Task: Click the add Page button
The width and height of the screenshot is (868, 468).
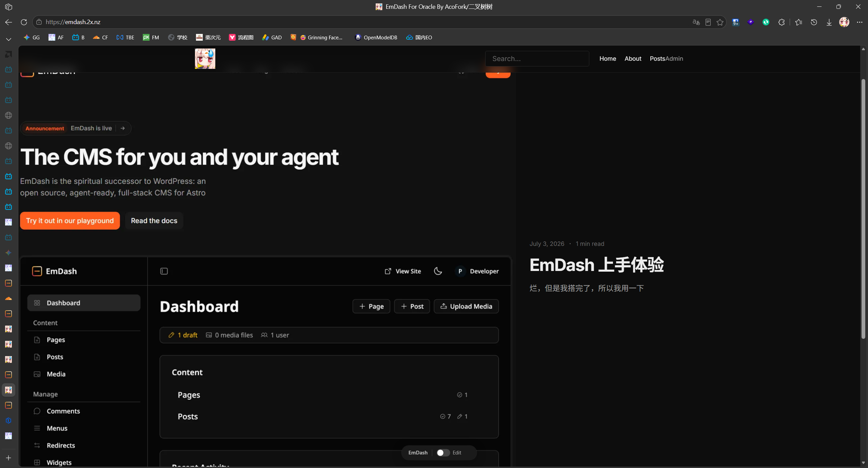Action: [371, 306]
